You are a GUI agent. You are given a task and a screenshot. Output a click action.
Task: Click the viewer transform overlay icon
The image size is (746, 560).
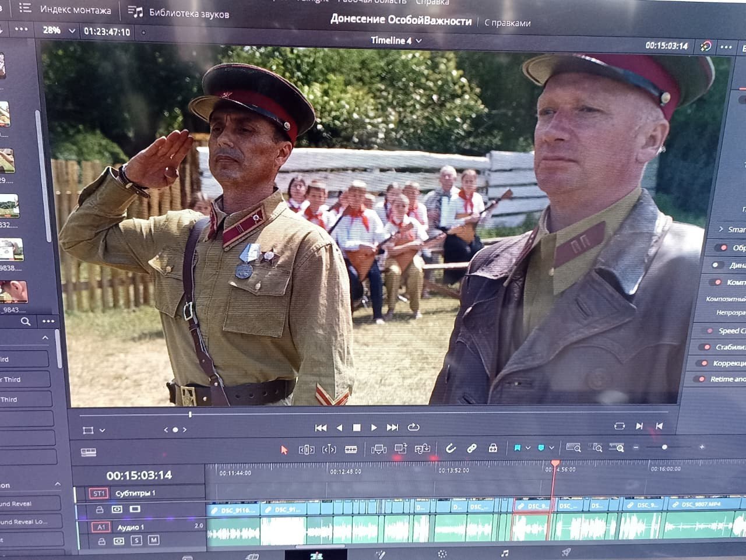pos(88,430)
